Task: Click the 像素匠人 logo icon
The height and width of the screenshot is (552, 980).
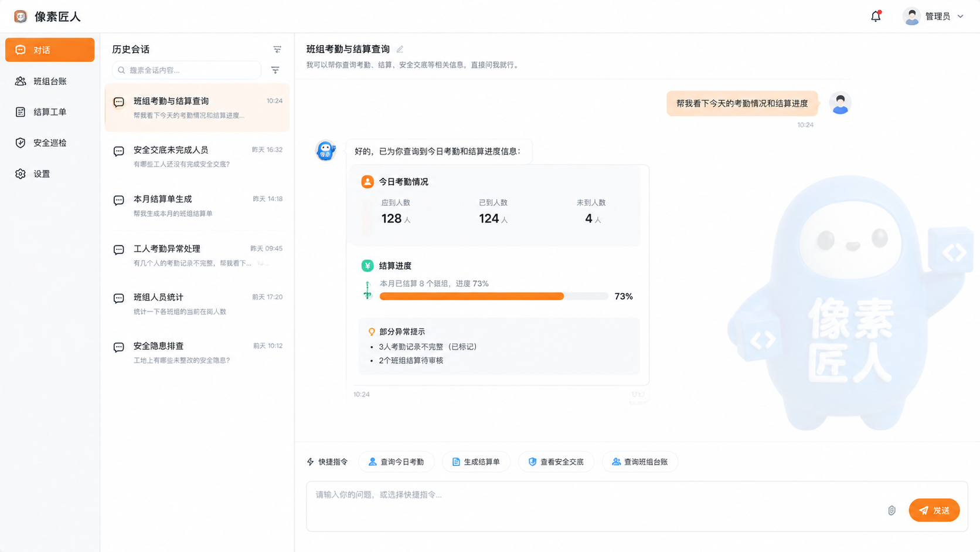Action: pos(21,16)
